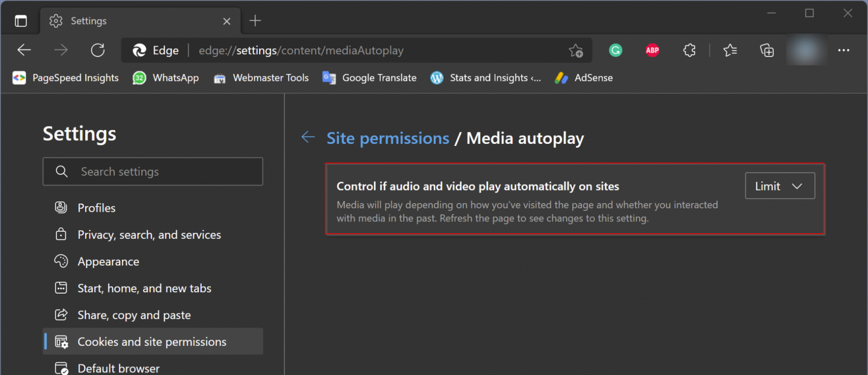Screen dimensions: 868x375
Task: Click the Settings sidebar heading
Action: pos(80,134)
